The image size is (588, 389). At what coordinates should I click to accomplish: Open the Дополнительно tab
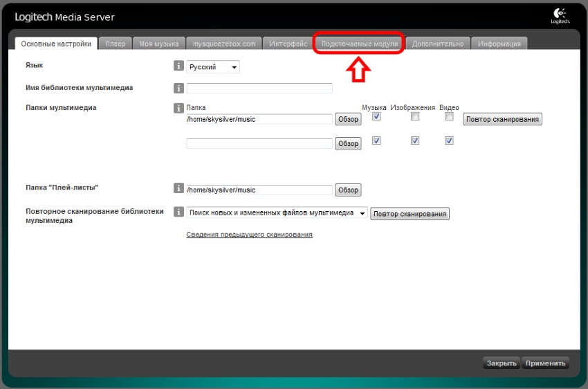[438, 44]
